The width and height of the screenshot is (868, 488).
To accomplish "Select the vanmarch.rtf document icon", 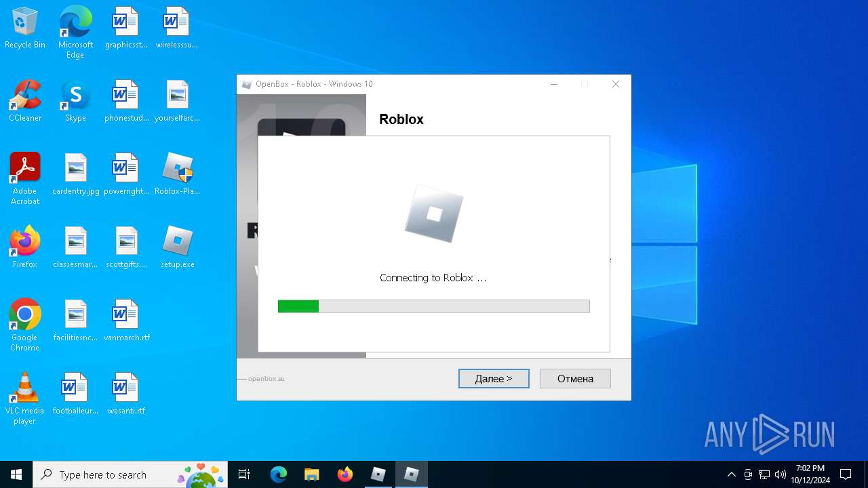I will (126, 321).
